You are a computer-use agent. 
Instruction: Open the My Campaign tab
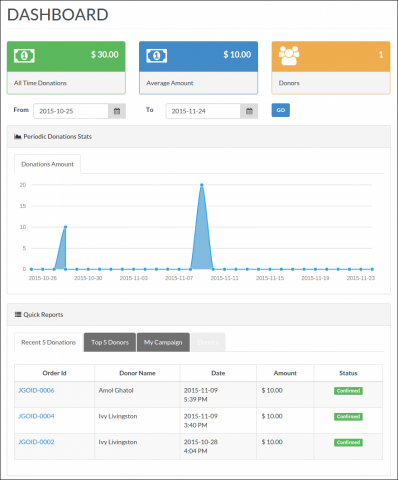pos(163,342)
